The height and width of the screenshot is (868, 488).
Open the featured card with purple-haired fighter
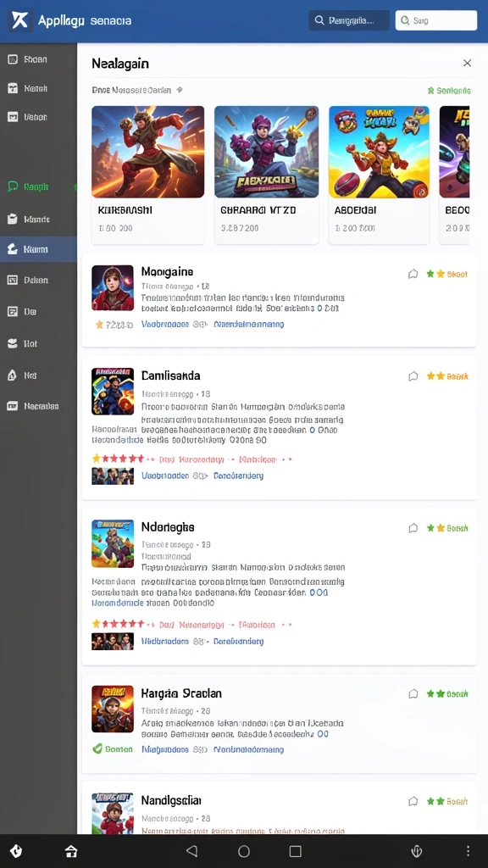coord(266,175)
